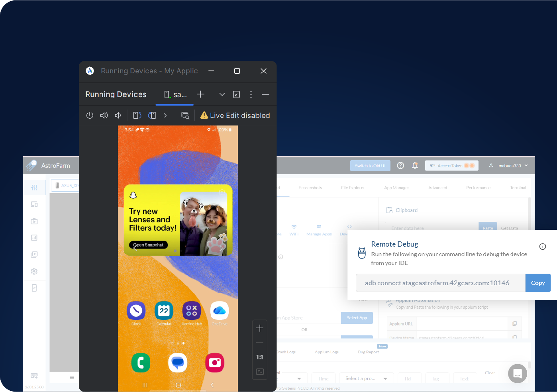Open the Clock app on the phone
Viewport: 557px width, 392px height.
pyautogui.click(x=136, y=311)
